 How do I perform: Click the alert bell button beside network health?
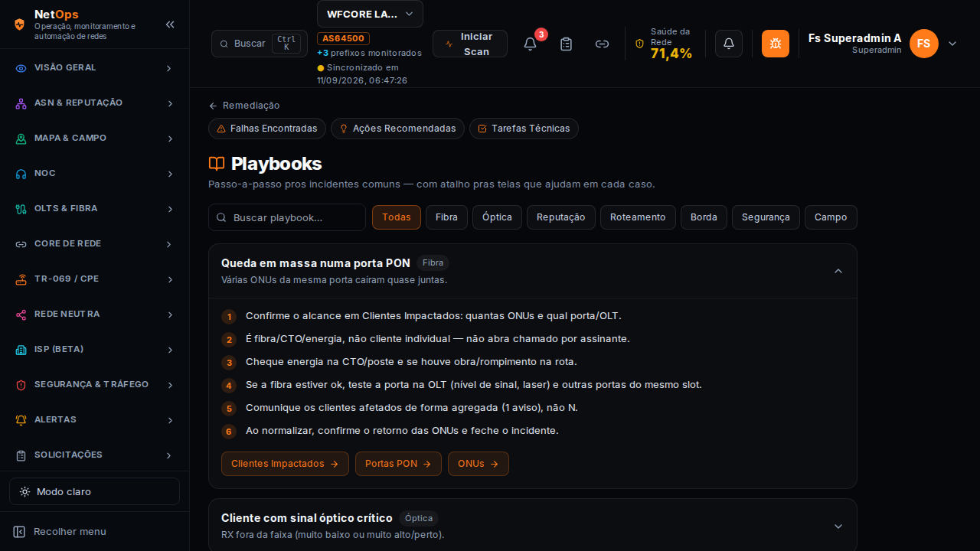point(729,44)
